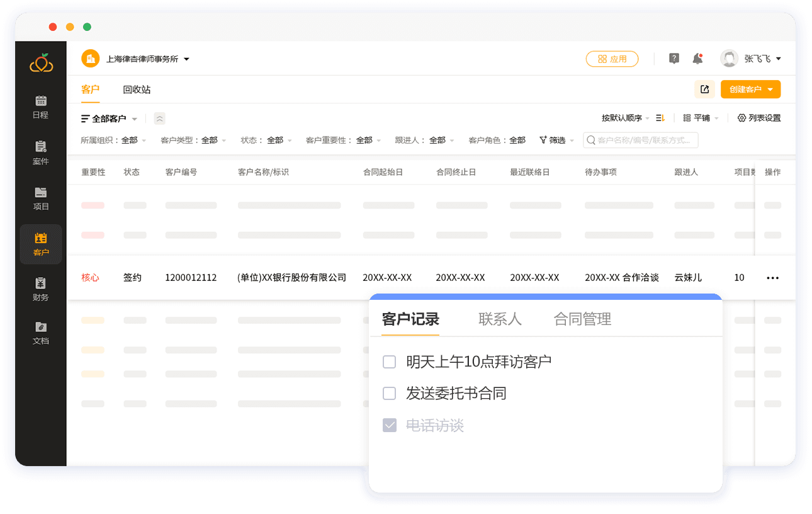Click the 最近联络日 column header
Screen dimensions: 812x514
point(530,172)
